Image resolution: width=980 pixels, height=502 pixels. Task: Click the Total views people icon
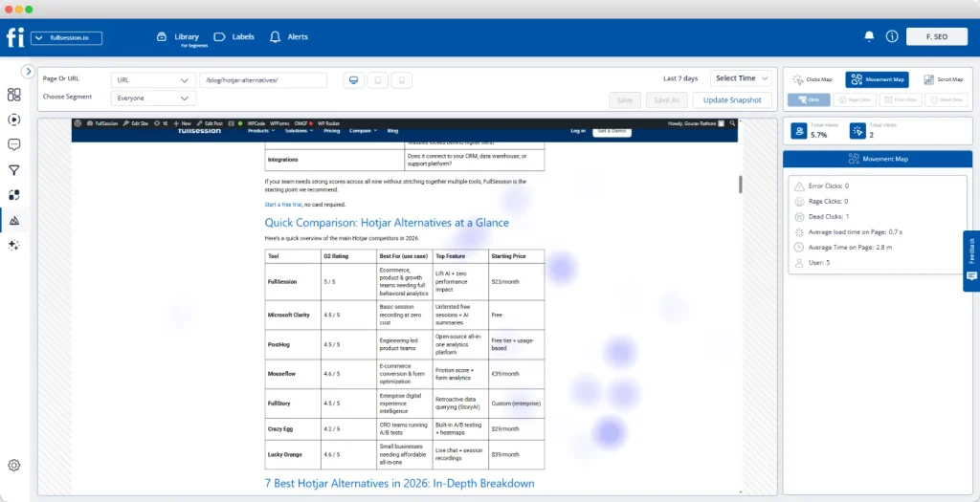(799, 130)
